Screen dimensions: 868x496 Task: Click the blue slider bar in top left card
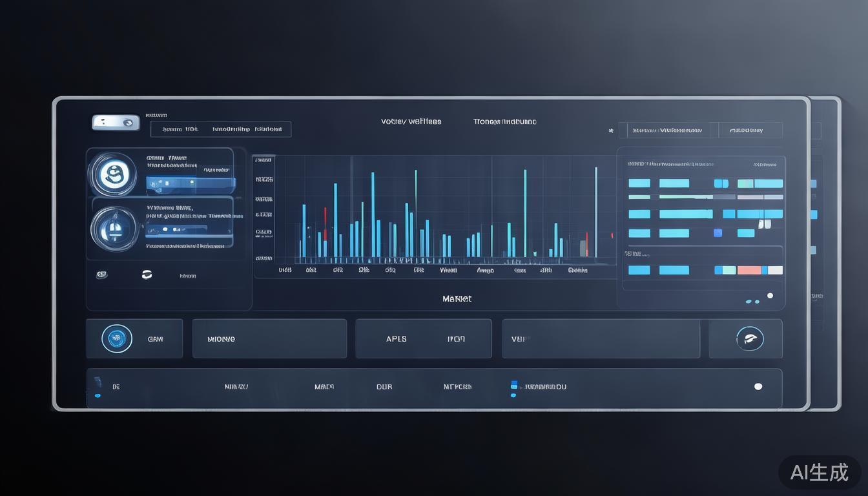pos(191,183)
